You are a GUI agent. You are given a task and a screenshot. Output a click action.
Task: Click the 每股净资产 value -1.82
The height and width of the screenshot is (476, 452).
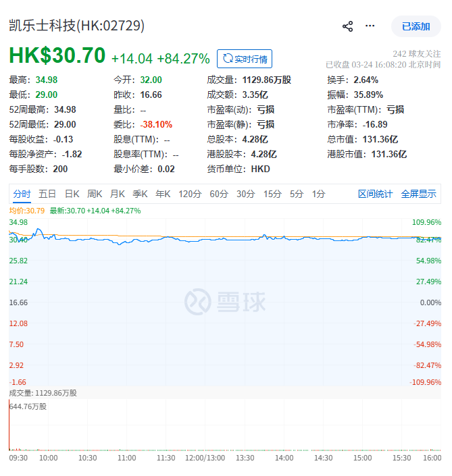pos(72,154)
